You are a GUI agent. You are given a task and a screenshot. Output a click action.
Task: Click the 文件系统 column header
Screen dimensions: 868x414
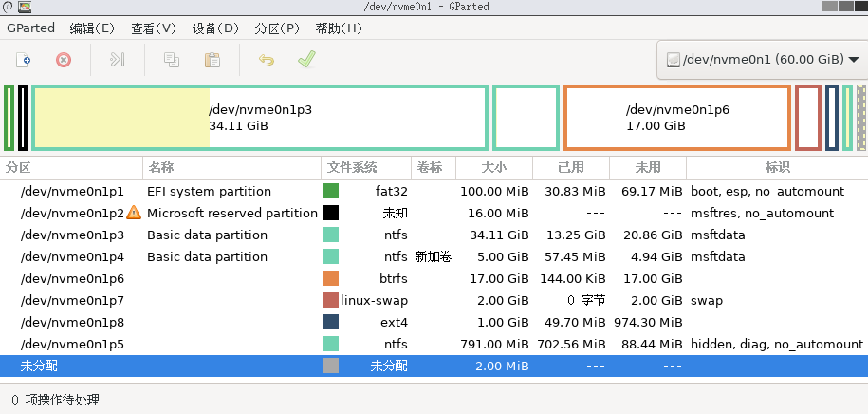coord(366,167)
